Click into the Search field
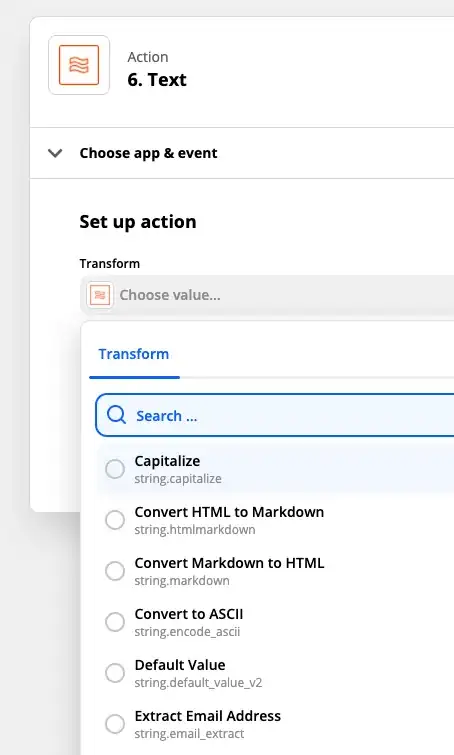The width and height of the screenshot is (454, 755). (x=275, y=415)
